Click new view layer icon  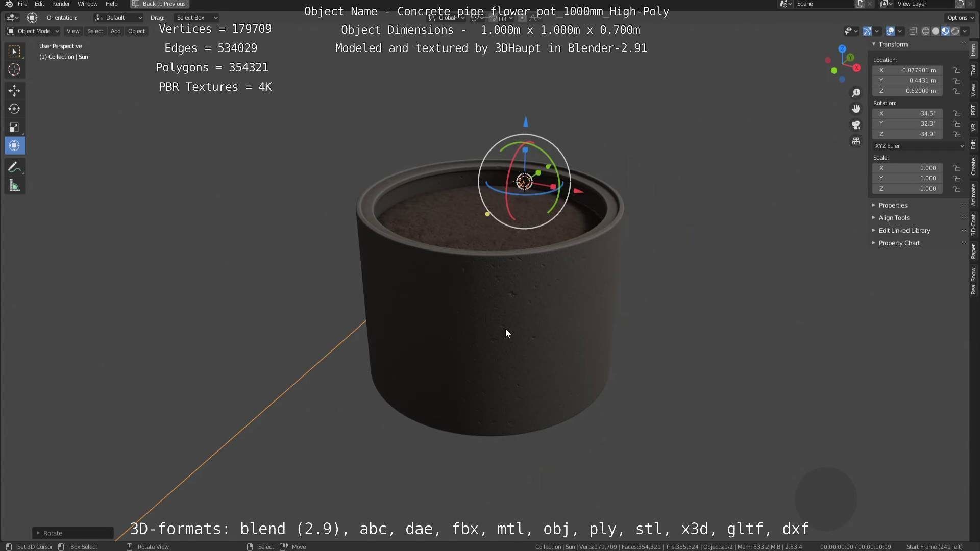pyautogui.click(x=960, y=4)
